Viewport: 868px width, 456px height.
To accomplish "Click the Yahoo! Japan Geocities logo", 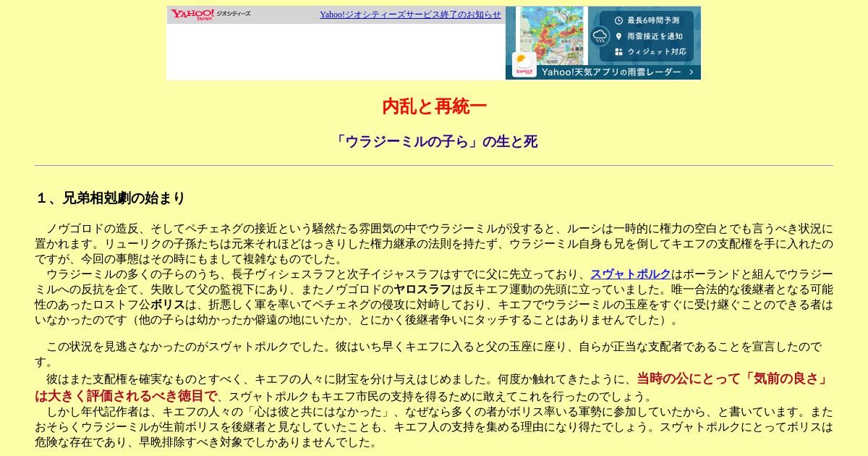I will [210, 14].
